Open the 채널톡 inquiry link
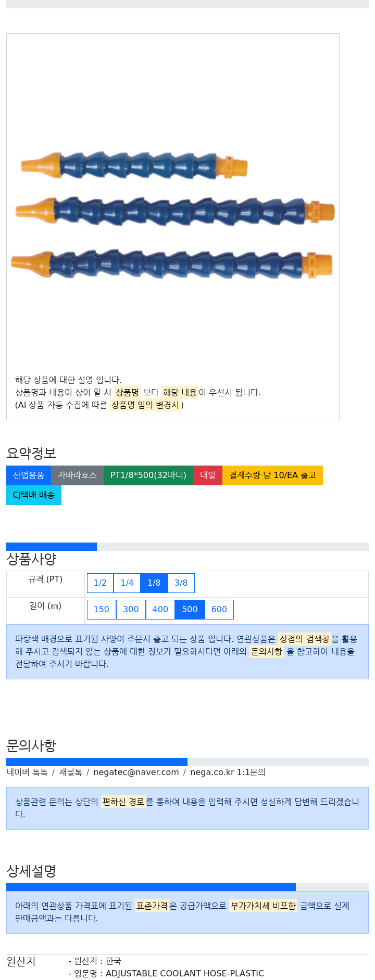The image size is (375, 980). (70, 772)
